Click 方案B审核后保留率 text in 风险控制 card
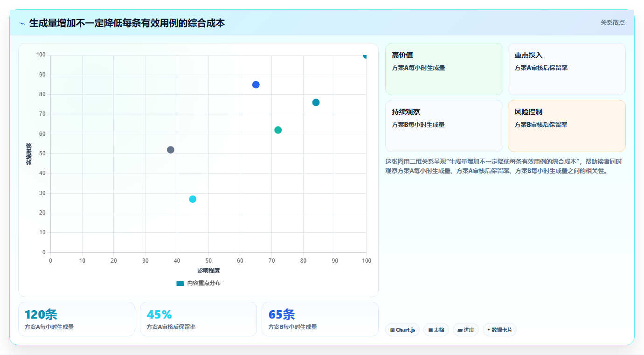This screenshot has width=644, height=355. [x=541, y=125]
